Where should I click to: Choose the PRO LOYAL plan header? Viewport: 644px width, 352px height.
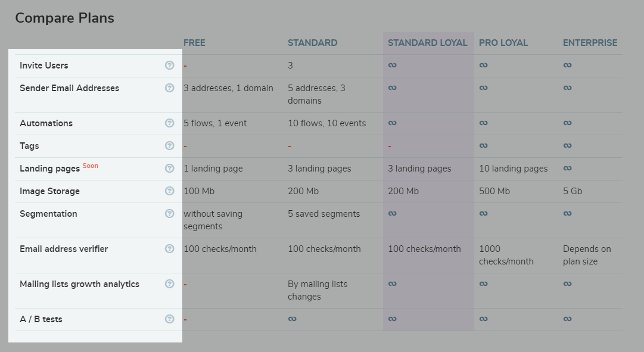tap(503, 43)
